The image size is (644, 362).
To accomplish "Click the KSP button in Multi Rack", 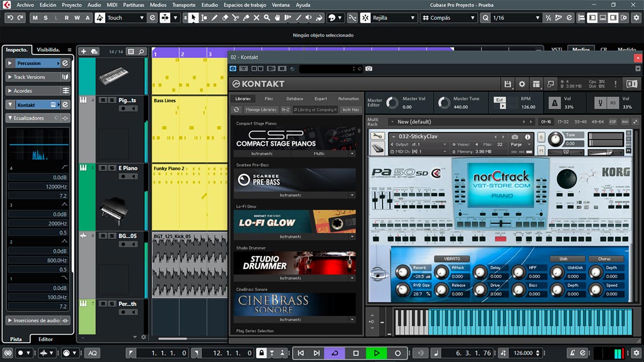I will point(613,122).
